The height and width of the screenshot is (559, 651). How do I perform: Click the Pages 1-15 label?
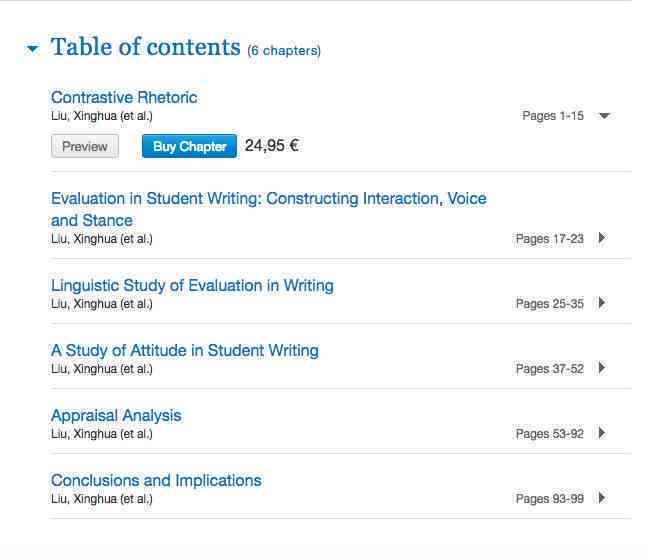click(553, 115)
